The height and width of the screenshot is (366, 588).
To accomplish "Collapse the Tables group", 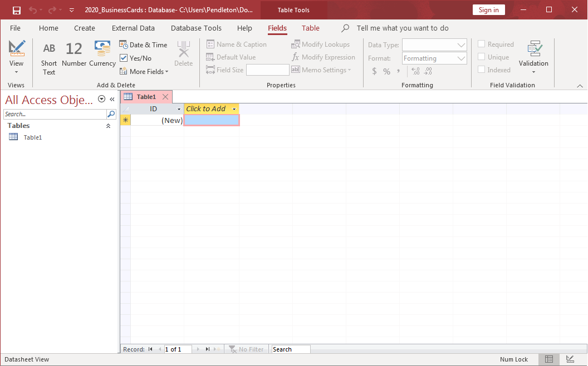I will click(x=108, y=126).
